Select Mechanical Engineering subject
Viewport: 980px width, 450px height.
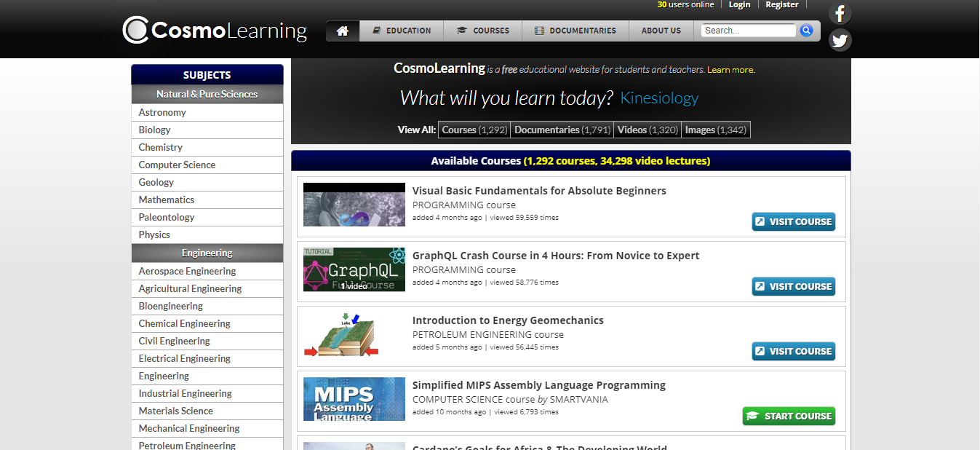coord(207,428)
